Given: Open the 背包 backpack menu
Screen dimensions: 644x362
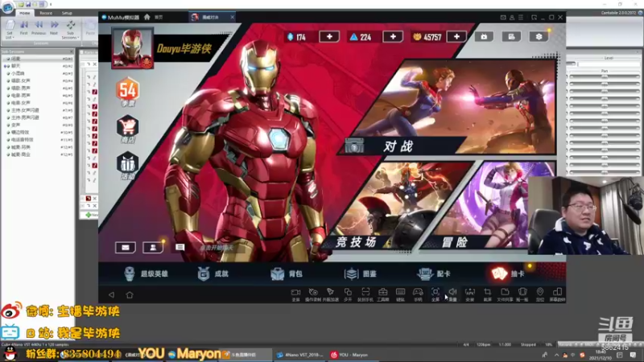Looking at the screenshot, I should [x=287, y=274].
